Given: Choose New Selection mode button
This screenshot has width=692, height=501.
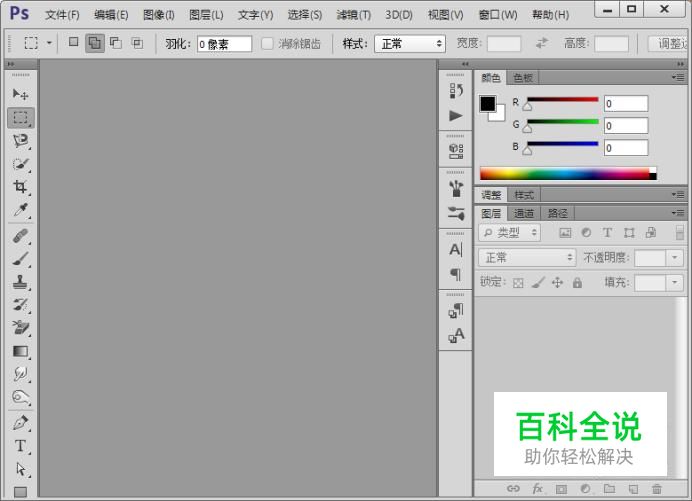Looking at the screenshot, I should (74, 42).
